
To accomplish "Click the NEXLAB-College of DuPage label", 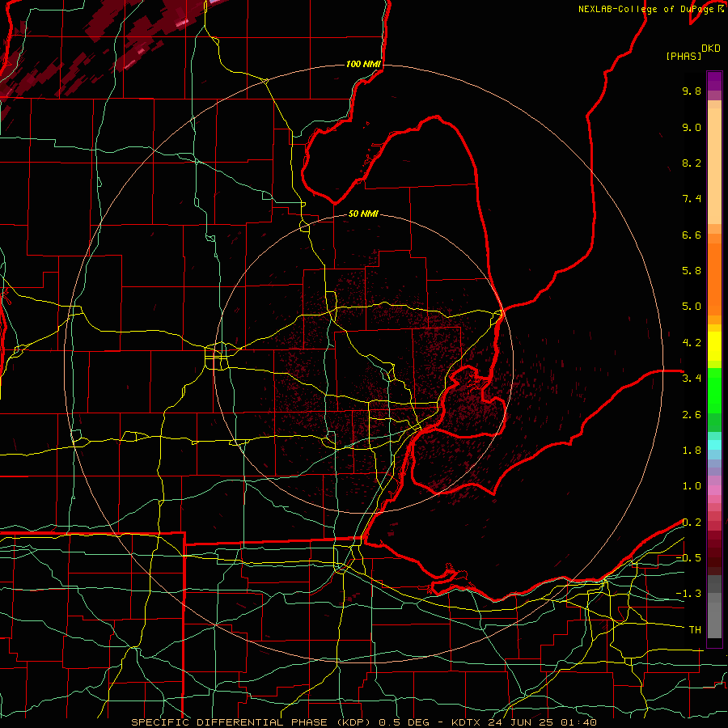I will [x=647, y=9].
